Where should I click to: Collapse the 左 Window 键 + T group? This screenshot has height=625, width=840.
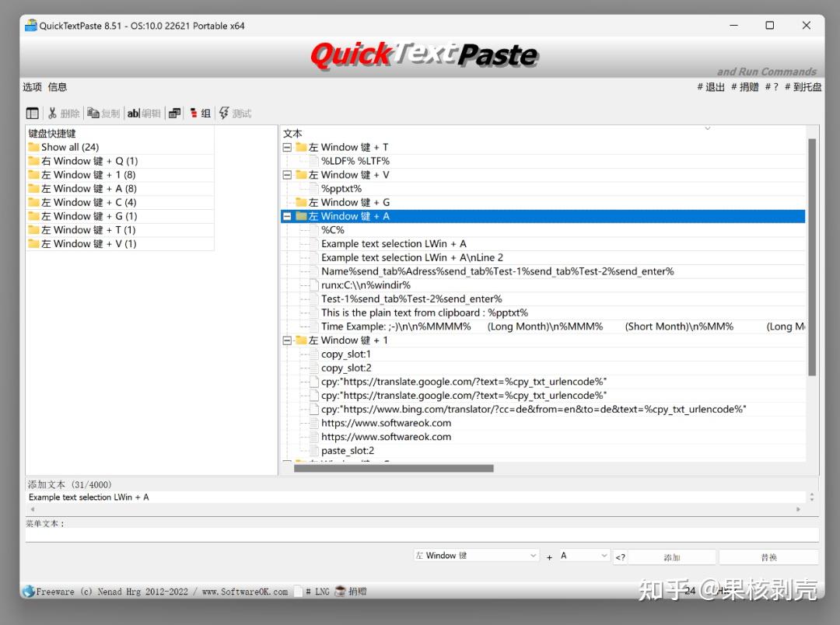(287, 147)
